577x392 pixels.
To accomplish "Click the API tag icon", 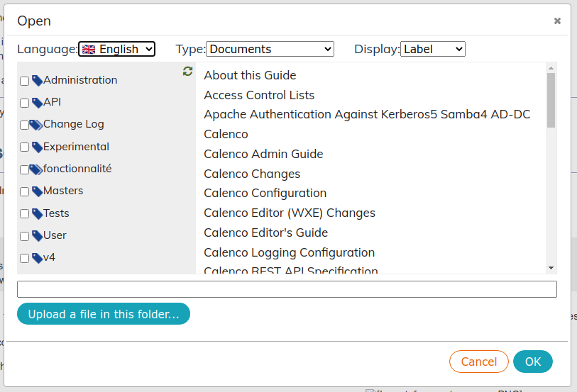I will coord(37,103).
